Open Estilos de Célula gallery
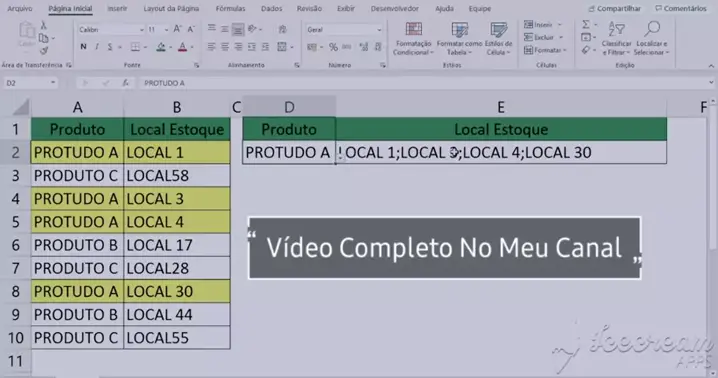This screenshot has height=378, width=718. click(498, 39)
